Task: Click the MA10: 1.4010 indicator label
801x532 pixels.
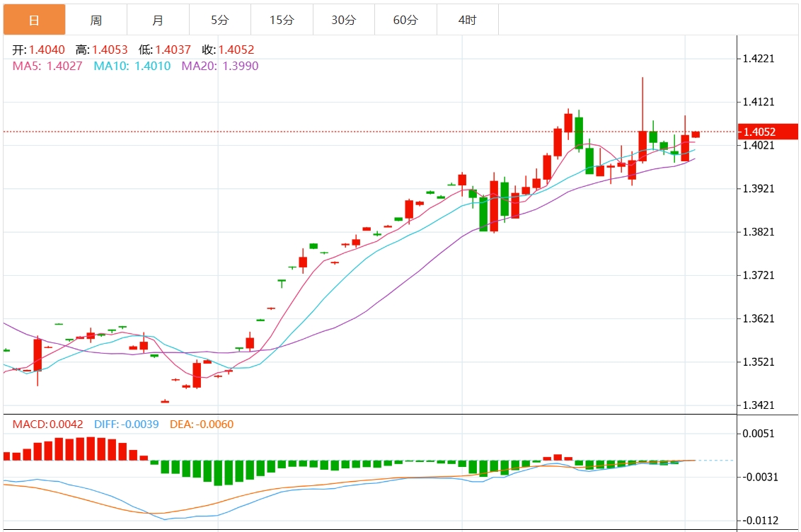Action: click(x=132, y=66)
